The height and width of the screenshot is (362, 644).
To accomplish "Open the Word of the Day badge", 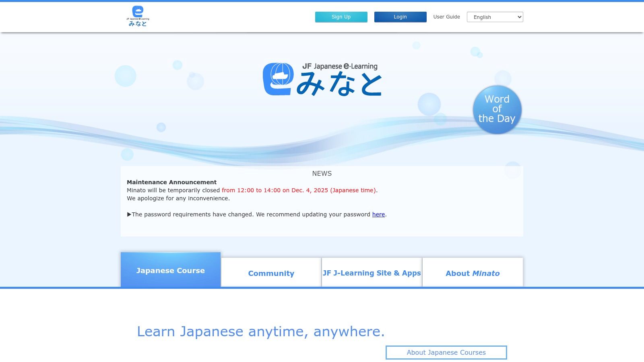I will (x=497, y=109).
